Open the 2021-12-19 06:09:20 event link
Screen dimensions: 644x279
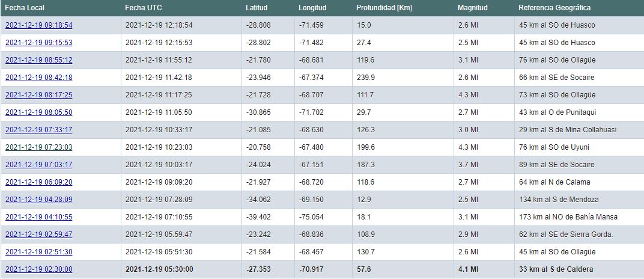[x=38, y=182]
